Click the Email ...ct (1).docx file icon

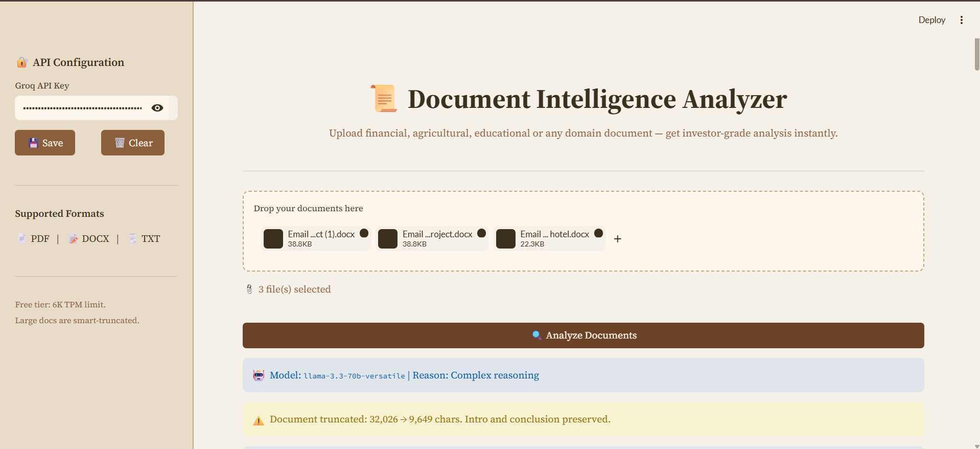[273, 239]
